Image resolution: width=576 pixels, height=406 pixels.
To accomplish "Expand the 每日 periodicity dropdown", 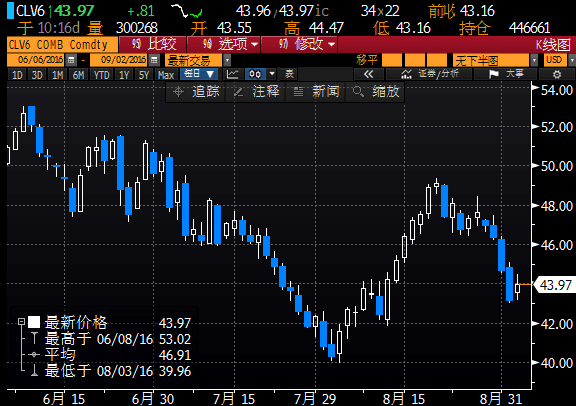I will coord(199,74).
